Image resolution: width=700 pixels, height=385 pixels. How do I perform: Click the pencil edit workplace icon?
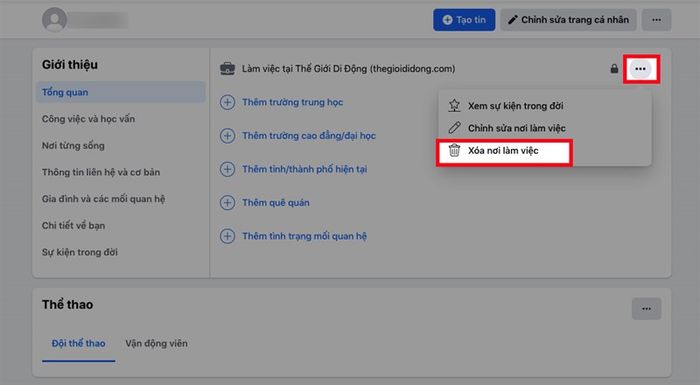pos(454,128)
